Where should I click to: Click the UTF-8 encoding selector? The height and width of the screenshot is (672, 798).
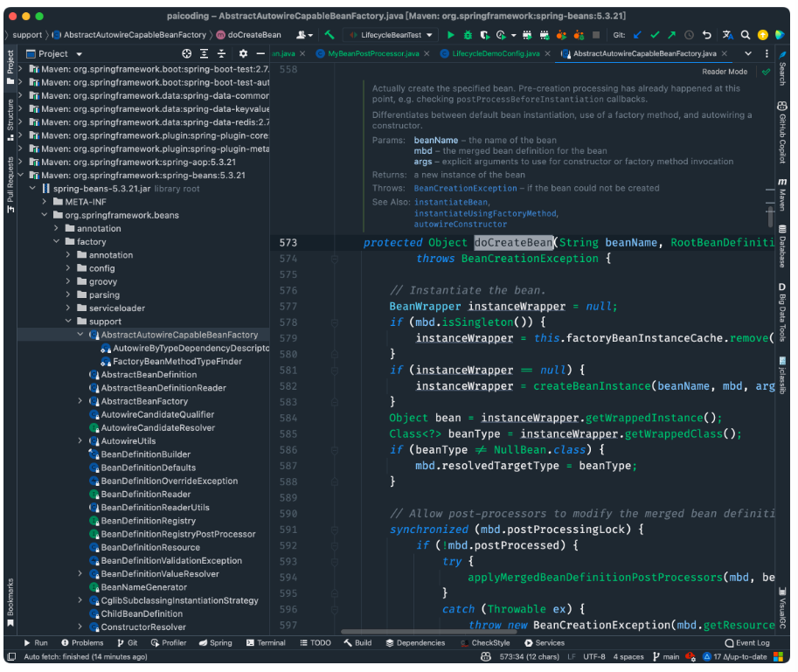(x=594, y=657)
